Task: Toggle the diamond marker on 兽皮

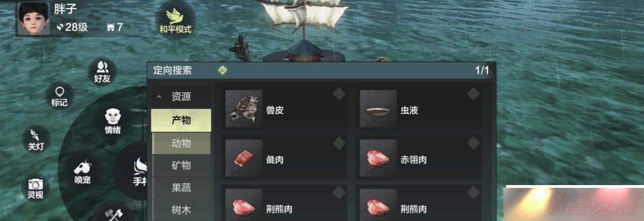Action: [339, 94]
